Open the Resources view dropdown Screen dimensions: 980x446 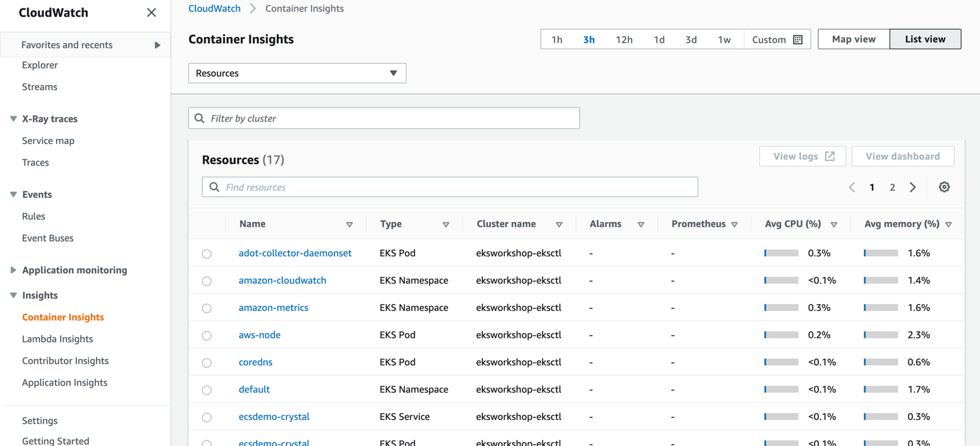[x=297, y=73]
